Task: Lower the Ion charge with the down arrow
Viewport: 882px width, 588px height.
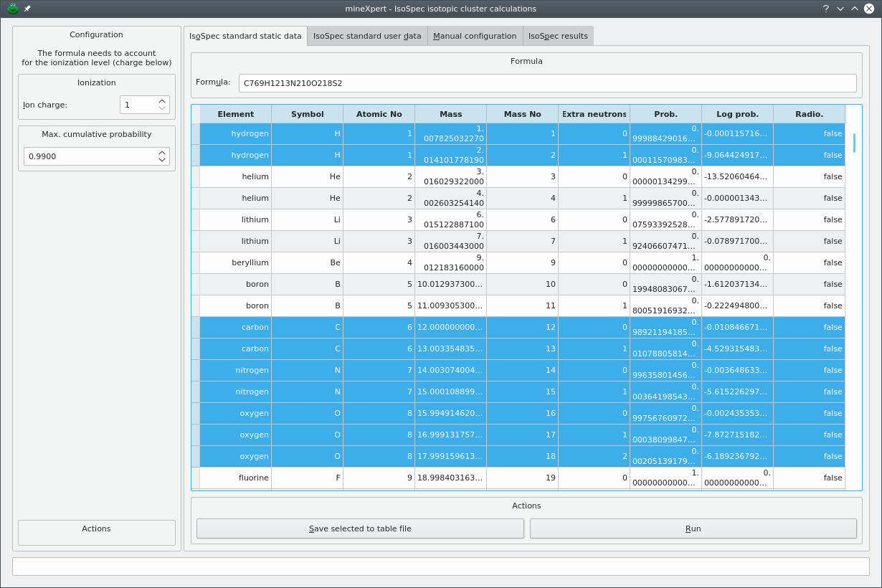Action: coord(163,108)
